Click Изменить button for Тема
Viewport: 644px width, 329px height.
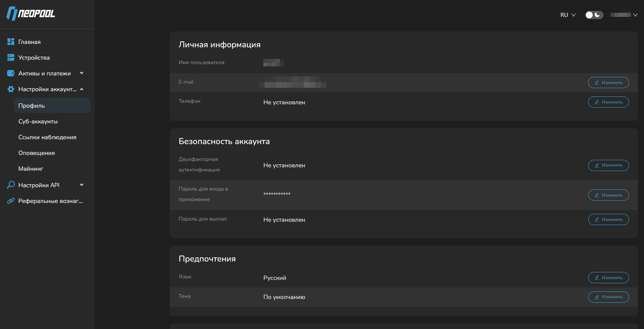(608, 297)
